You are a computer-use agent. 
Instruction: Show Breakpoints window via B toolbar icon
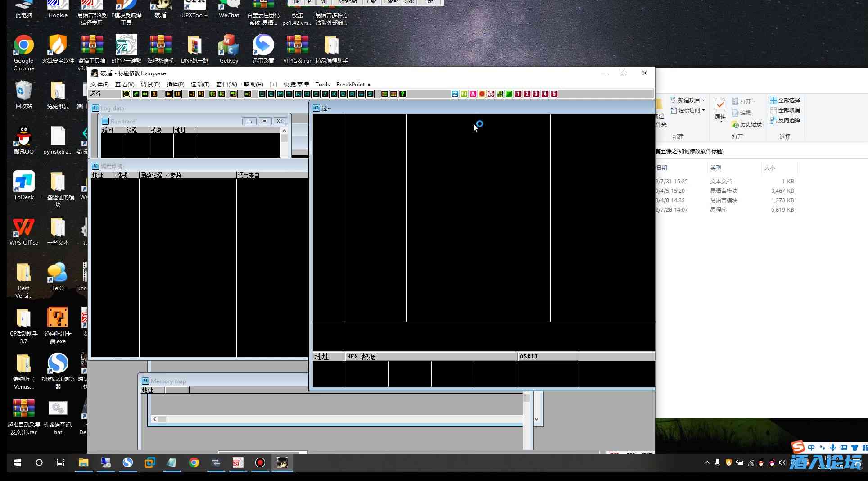point(343,94)
